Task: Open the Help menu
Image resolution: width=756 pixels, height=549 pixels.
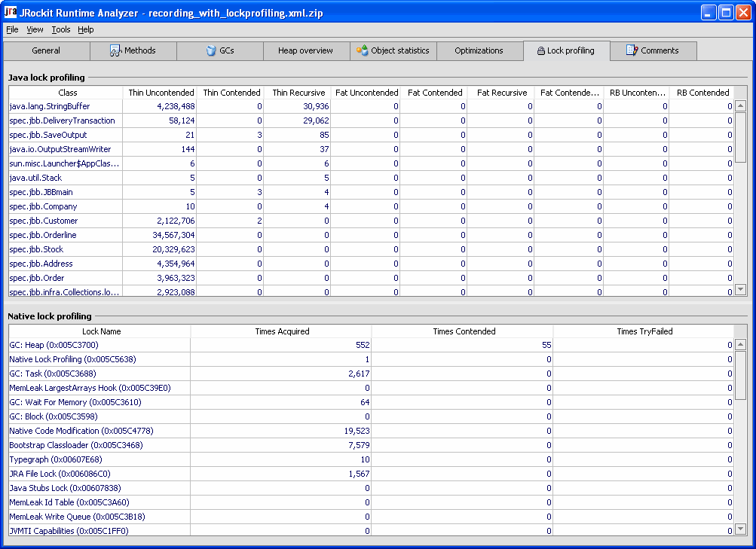Action: (86, 29)
